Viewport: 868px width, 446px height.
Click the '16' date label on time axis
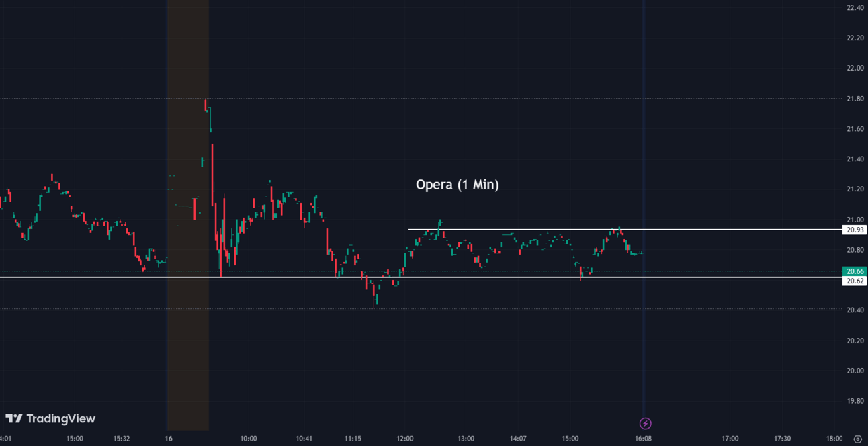(x=169, y=439)
